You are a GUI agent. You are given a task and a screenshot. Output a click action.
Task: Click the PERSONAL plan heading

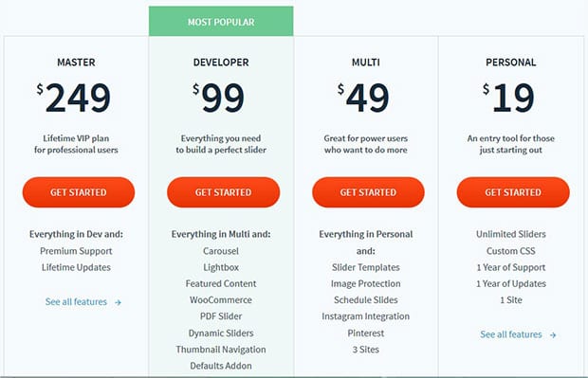(x=511, y=63)
